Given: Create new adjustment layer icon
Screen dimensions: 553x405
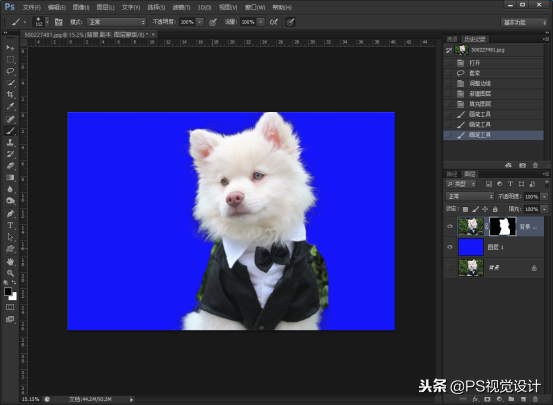Looking at the screenshot, I should point(499,399).
